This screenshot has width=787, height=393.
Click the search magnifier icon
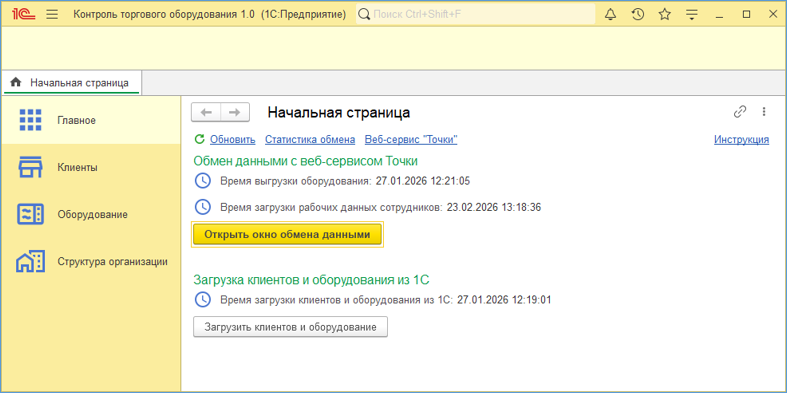point(365,15)
